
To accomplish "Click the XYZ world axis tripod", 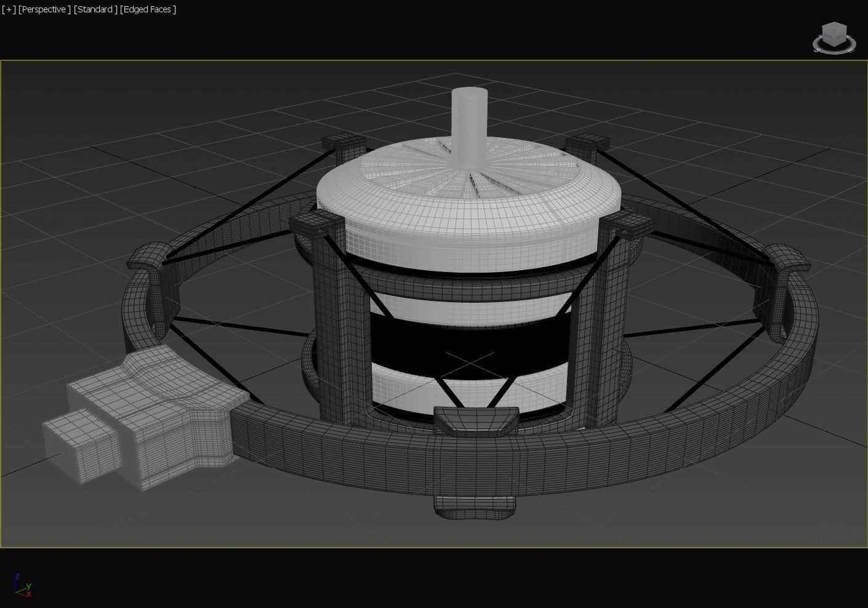I will coord(23,586).
